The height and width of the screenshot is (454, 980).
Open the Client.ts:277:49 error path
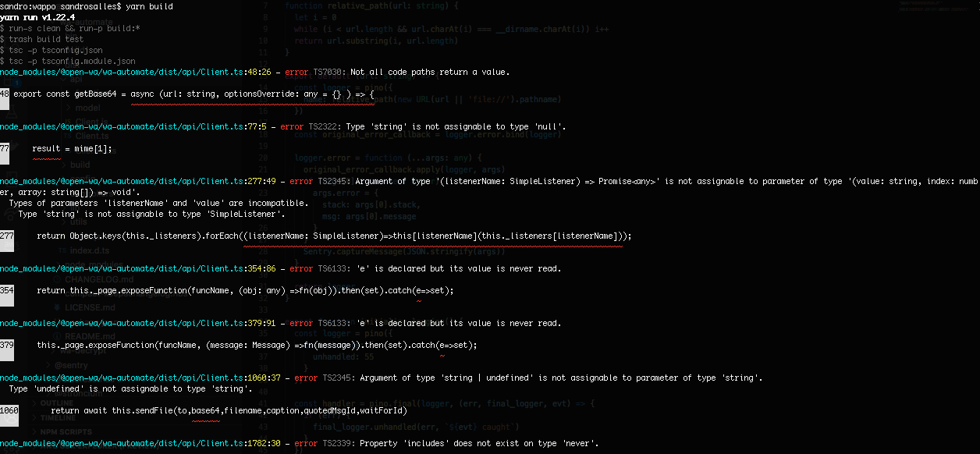point(137,181)
